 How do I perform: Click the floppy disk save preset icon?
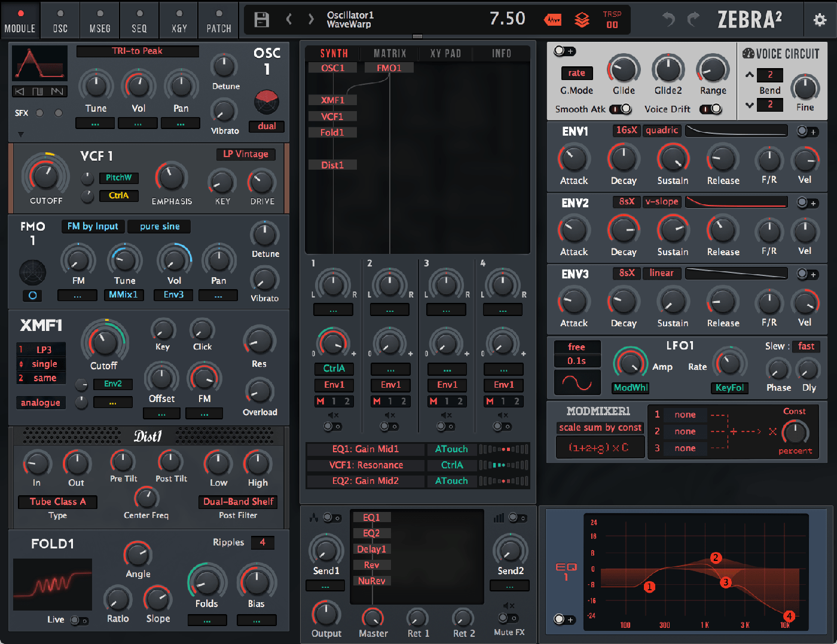[261, 20]
